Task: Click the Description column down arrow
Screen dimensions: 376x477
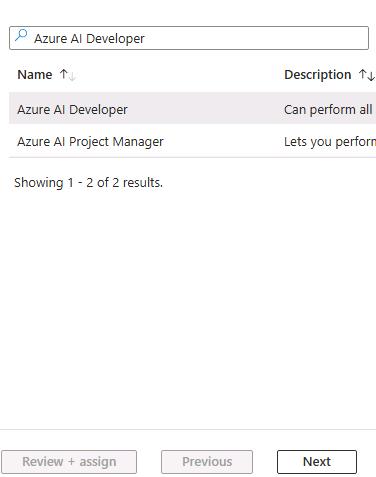Action: pyautogui.click(x=371, y=76)
